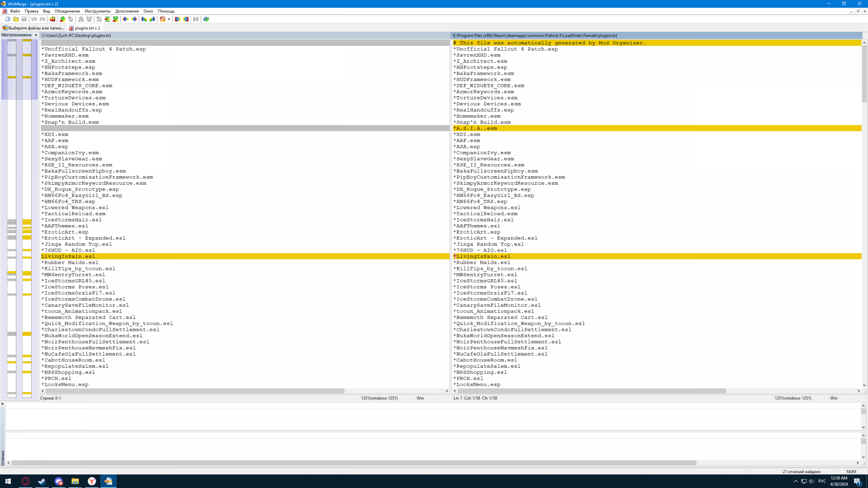
Task: Expand the options dropdown arrow in the toolbar
Action: point(169,19)
